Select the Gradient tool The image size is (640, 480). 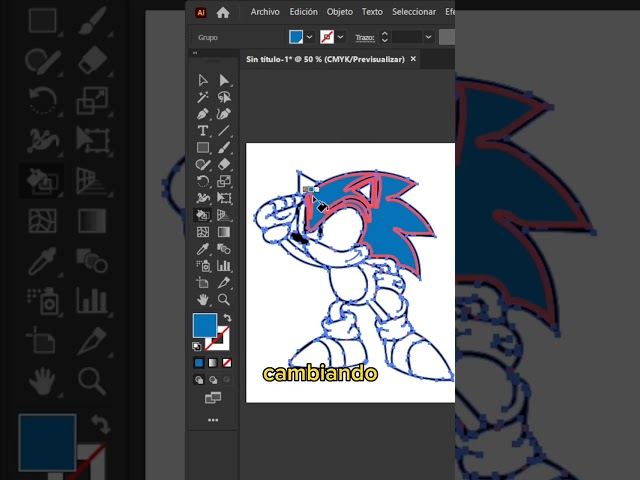click(224, 232)
